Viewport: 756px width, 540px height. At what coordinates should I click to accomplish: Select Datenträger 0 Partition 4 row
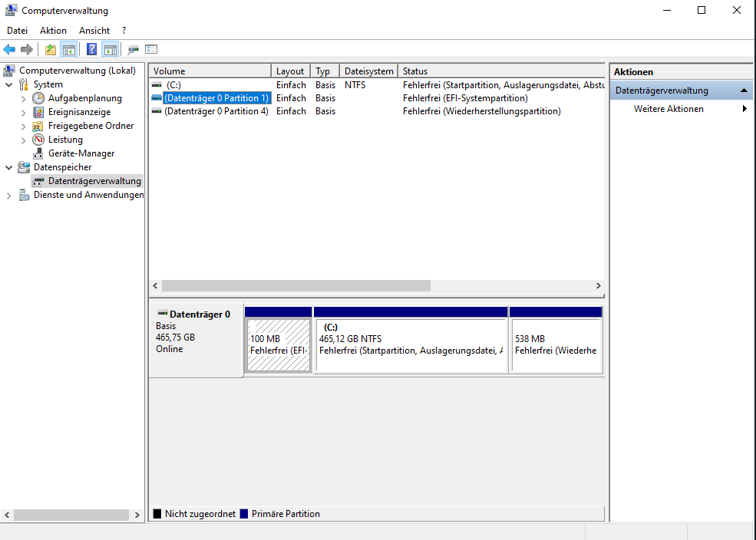point(377,111)
